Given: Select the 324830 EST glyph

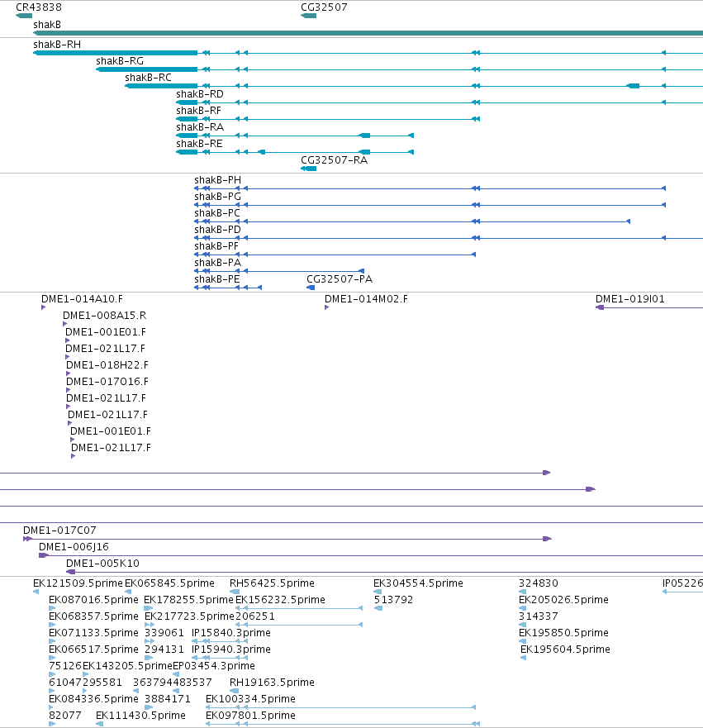Looking at the screenshot, I should [x=522, y=592].
